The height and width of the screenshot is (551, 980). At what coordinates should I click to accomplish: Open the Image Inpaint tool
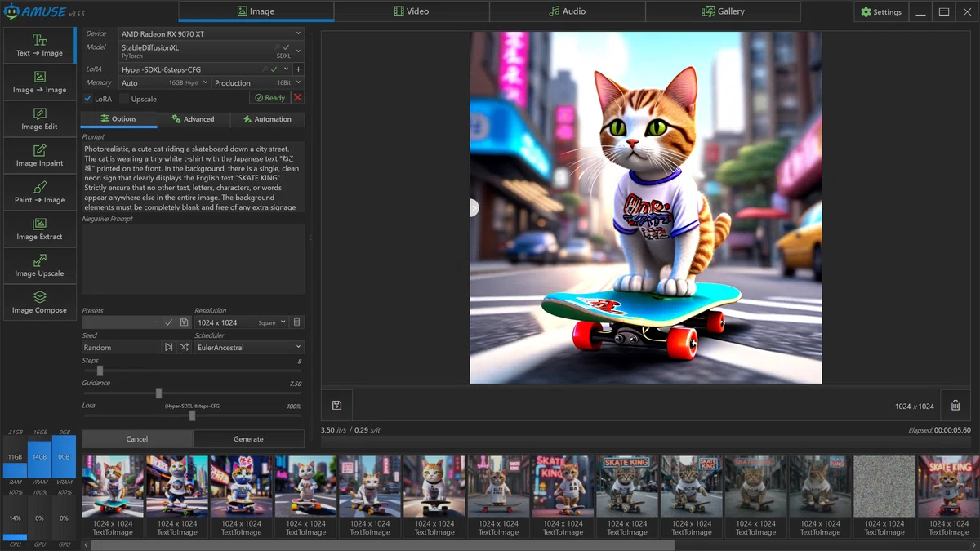click(39, 156)
